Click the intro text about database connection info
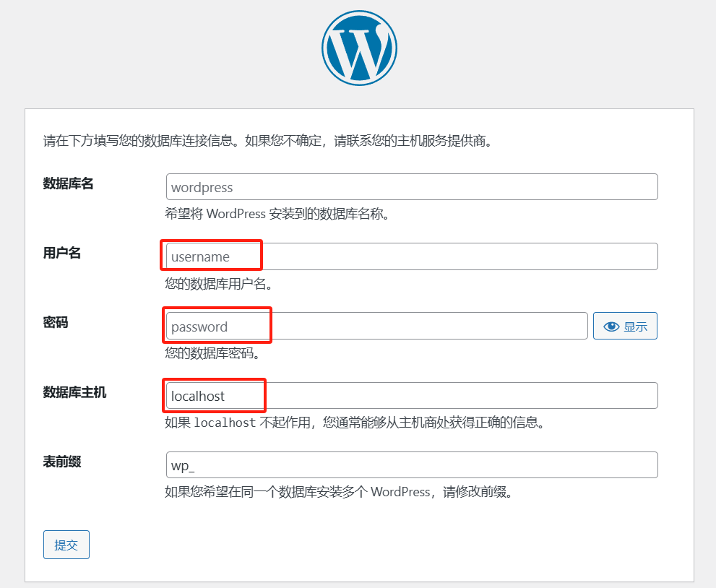This screenshot has height=588, width=716. [x=267, y=141]
